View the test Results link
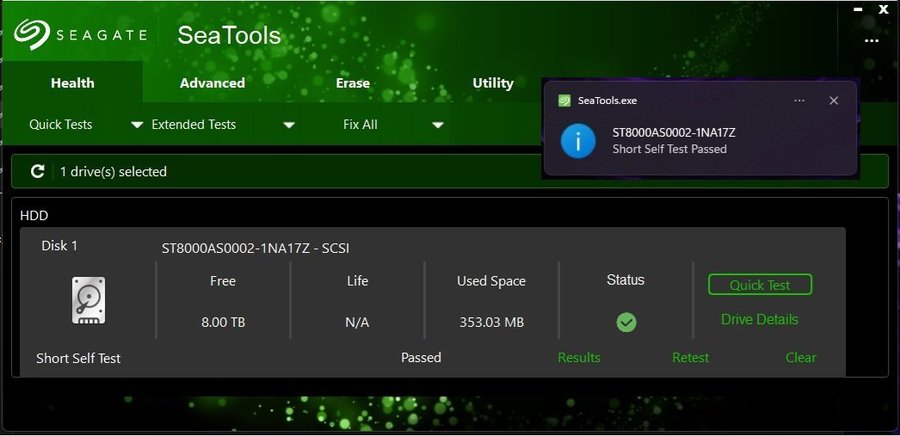900x436 pixels. click(x=579, y=357)
